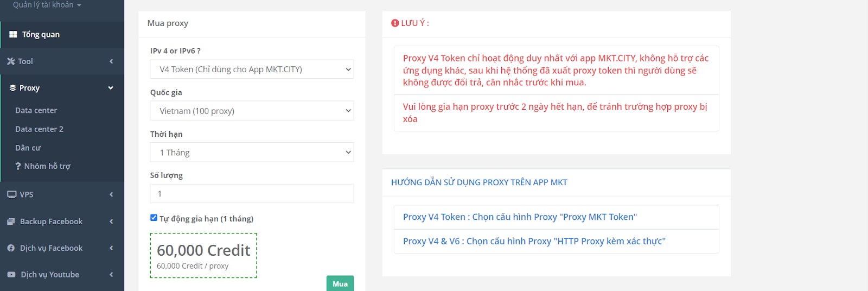Expand the Dịch vụ Facebook chevron

point(111,248)
